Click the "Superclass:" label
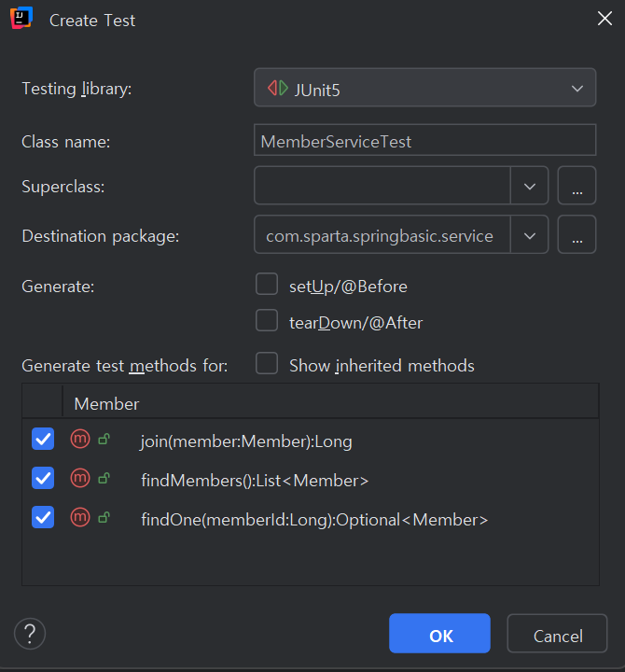The width and height of the screenshot is (625, 672). pyautogui.click(x=63, y=187)
